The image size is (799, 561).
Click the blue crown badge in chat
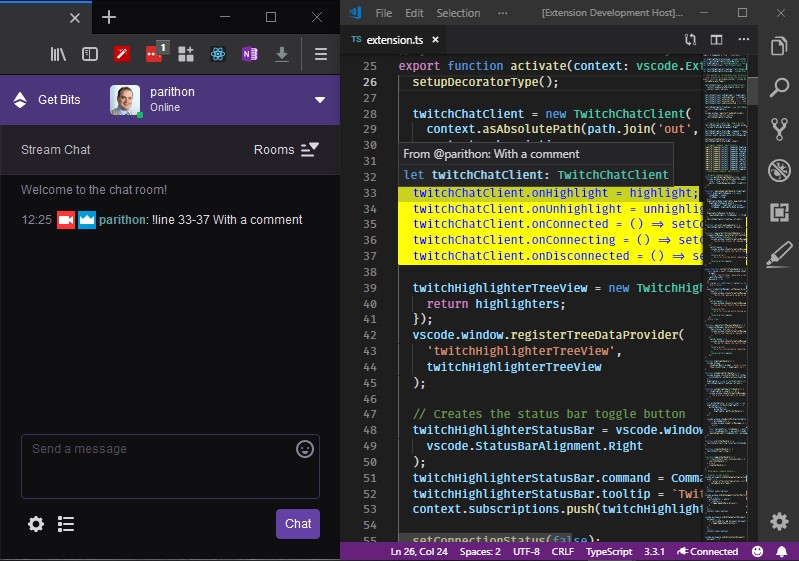(87, 220)
